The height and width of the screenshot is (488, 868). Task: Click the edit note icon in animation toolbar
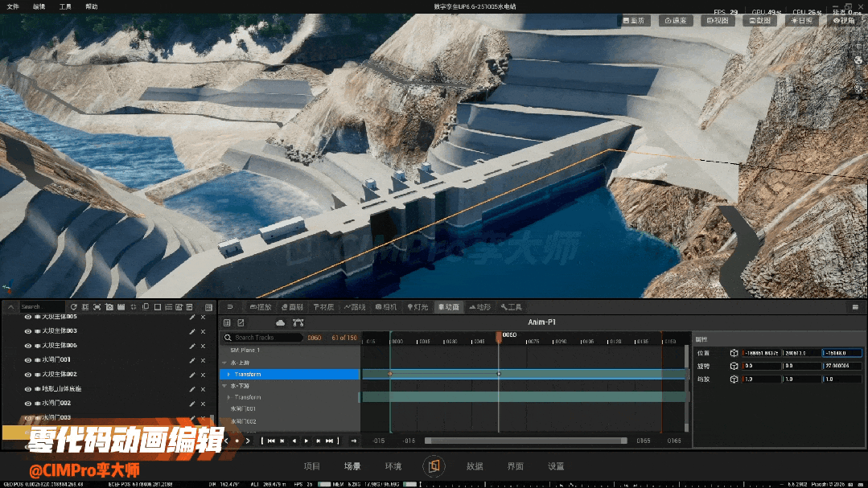click(x=241, y=322)
